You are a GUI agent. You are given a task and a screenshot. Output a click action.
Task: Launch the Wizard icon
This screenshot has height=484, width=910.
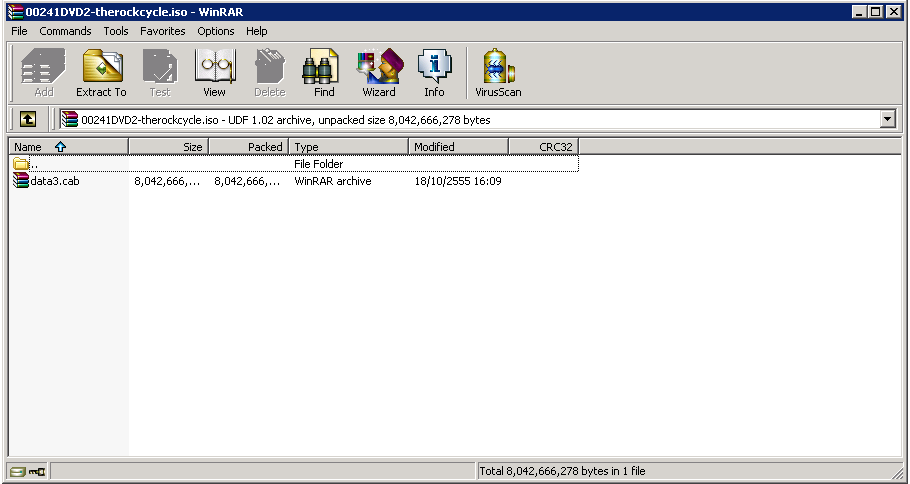(379, 73)
